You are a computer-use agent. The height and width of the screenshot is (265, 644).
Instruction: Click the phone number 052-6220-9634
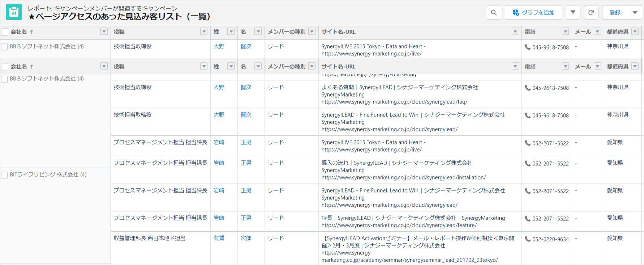[550, 239]
